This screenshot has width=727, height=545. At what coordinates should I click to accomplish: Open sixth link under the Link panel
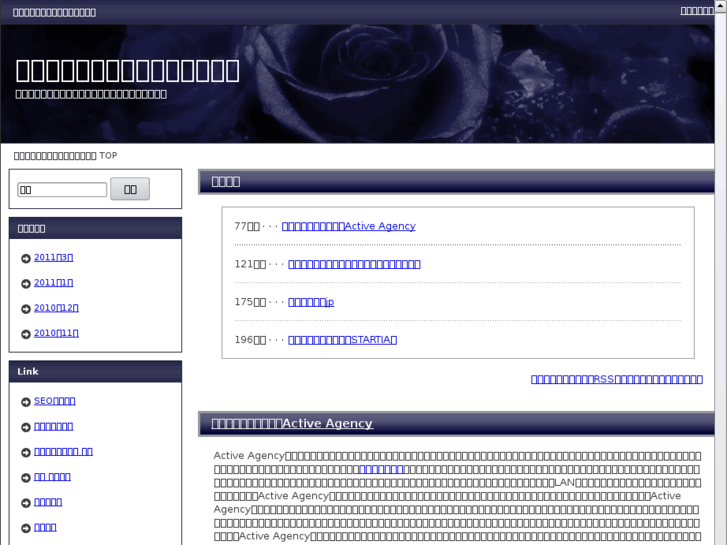[x=45, y=527]
